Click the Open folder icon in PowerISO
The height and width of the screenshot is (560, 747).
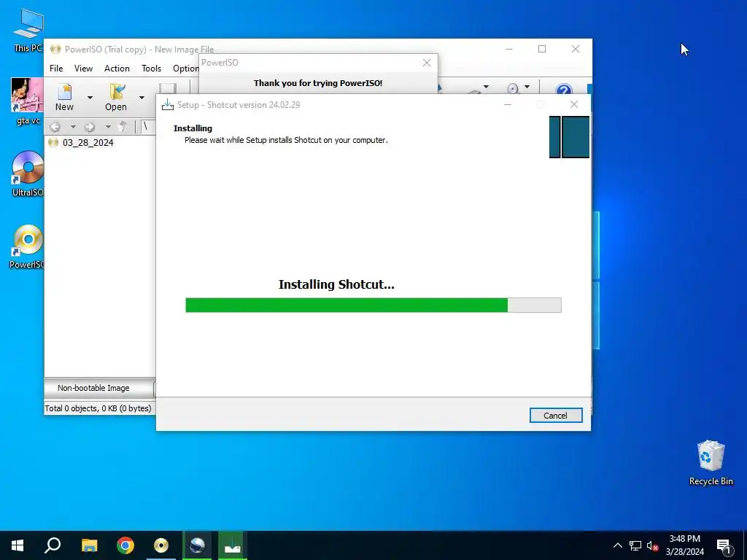click(116, 92)
